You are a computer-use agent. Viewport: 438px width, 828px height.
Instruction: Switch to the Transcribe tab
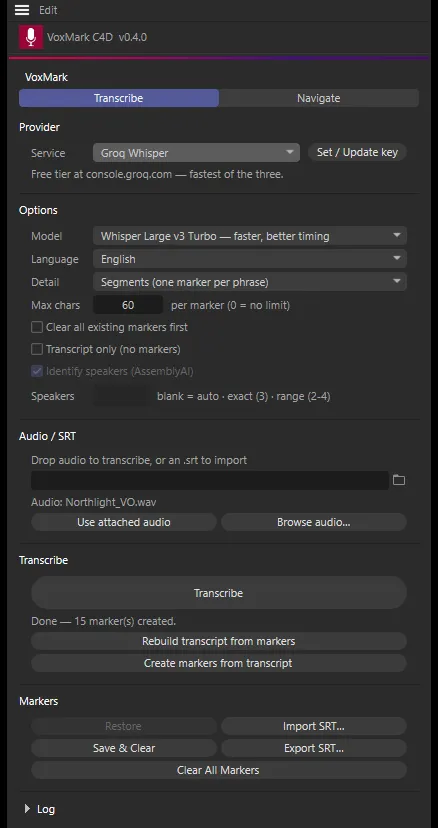119,98
